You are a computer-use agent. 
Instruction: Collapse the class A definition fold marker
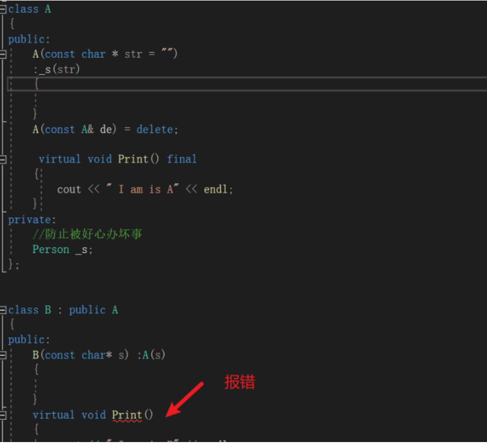pos(3,9)
